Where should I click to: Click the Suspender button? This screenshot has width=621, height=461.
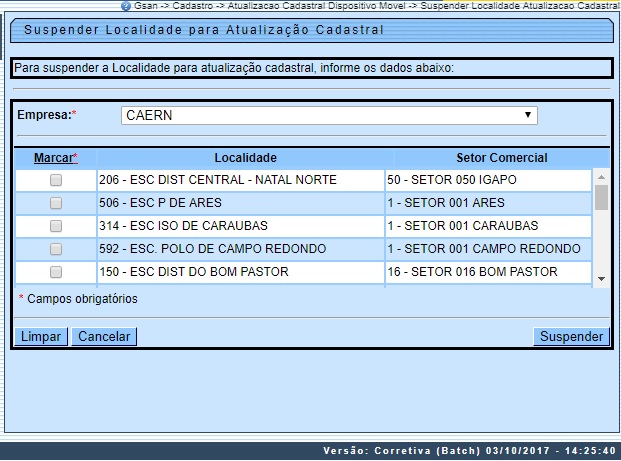click(x=571, y=337)
